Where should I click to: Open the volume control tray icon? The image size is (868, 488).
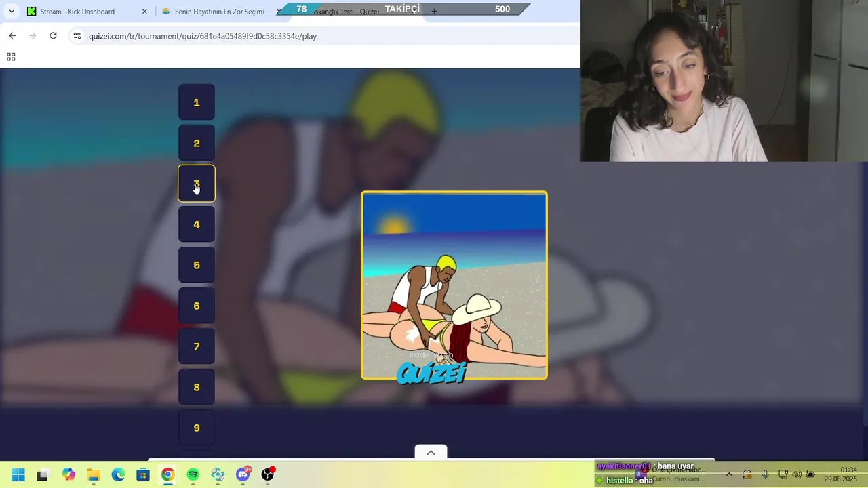pyautogui.click(x=797, y=474)
